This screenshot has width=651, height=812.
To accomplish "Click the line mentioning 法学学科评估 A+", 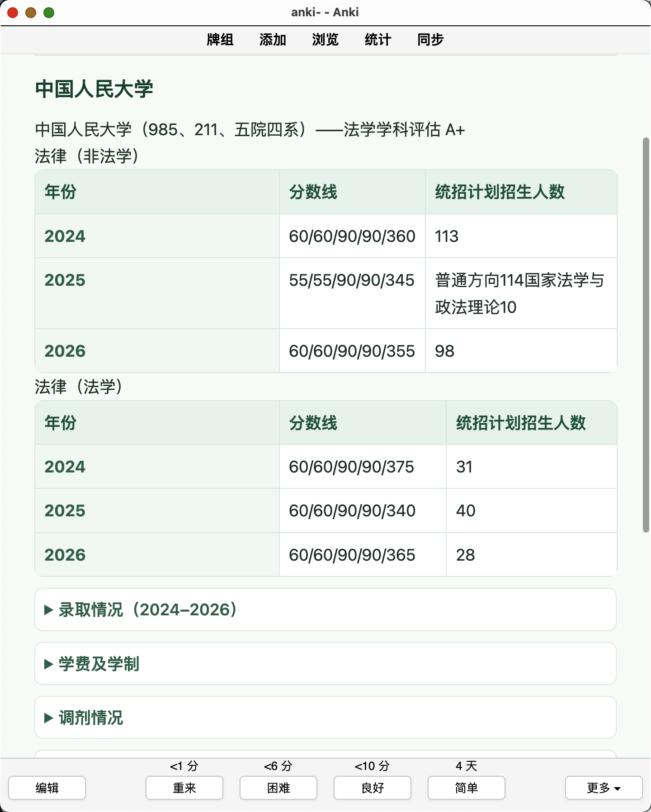I will click(250, 130).
